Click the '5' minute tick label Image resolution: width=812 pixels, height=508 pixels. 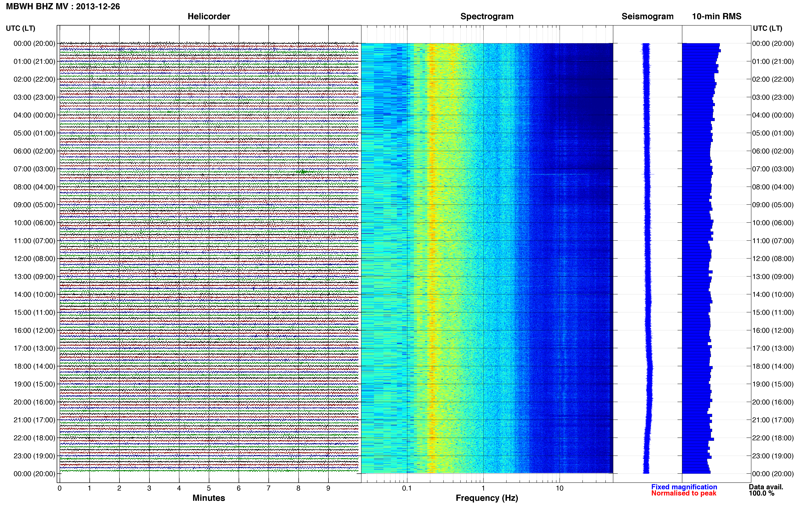point(209,488)
